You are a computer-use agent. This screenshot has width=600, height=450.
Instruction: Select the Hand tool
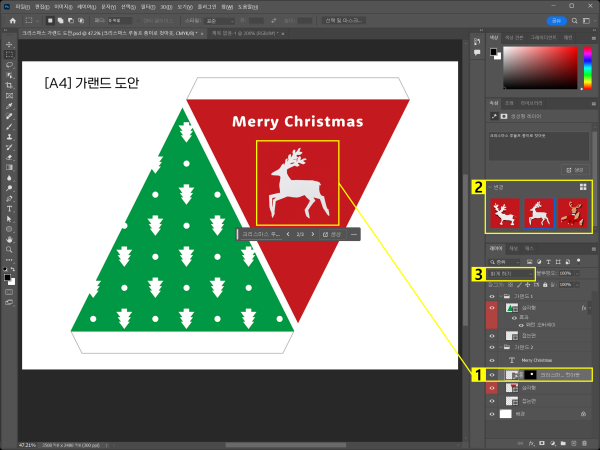tap(9, 240)
